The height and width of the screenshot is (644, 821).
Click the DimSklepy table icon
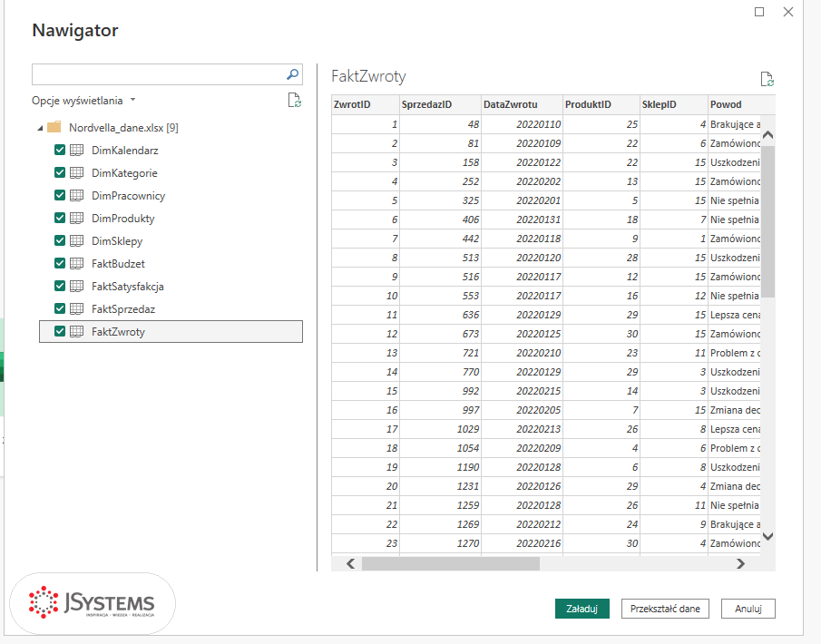pos(76,241)
